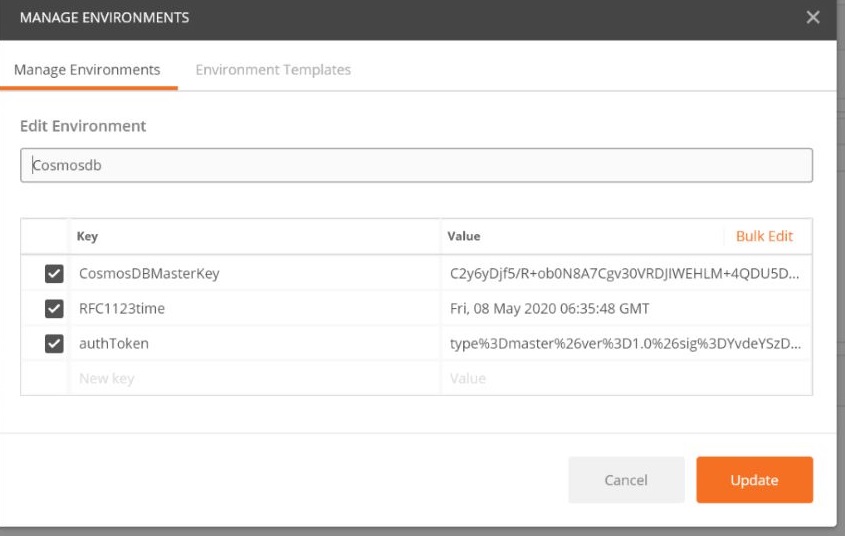Click the authToken key name
This screenshot has height=536, width=845.
tap(114, 343)
